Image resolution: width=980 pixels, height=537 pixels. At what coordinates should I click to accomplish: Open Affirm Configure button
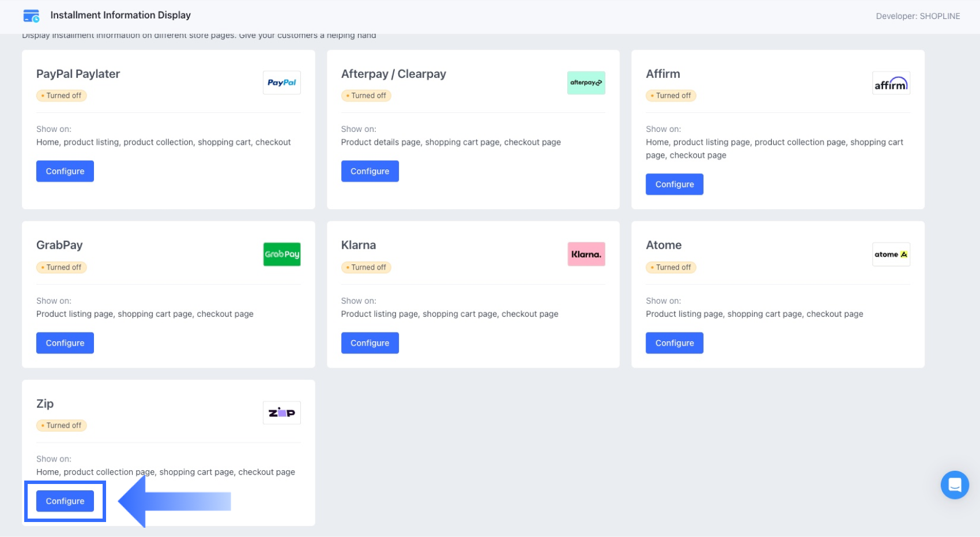tap(674, 184)
